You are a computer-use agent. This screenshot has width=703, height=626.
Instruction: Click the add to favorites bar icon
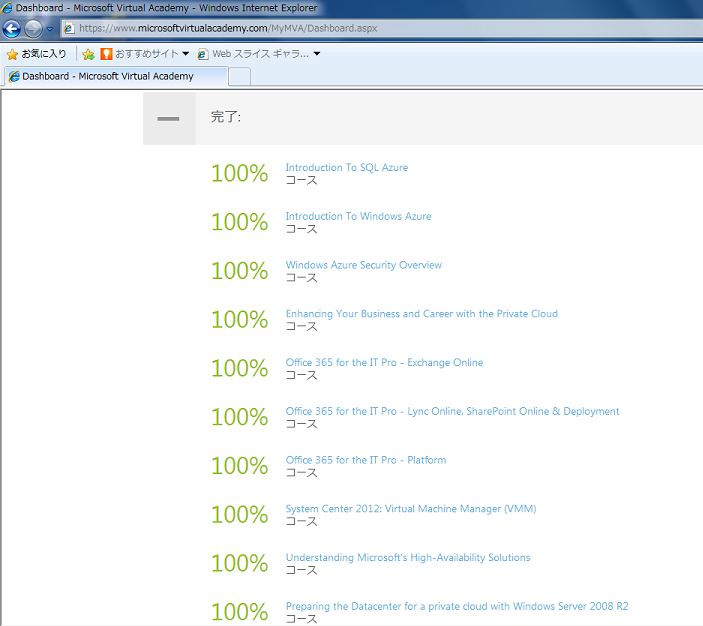coord(88,54)
